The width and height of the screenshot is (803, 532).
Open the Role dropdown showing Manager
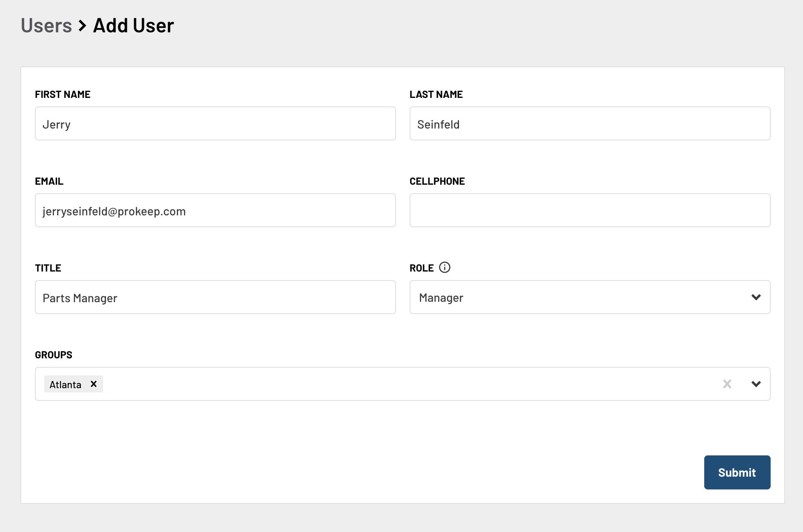pyautogui.click(x=590, y=297)
